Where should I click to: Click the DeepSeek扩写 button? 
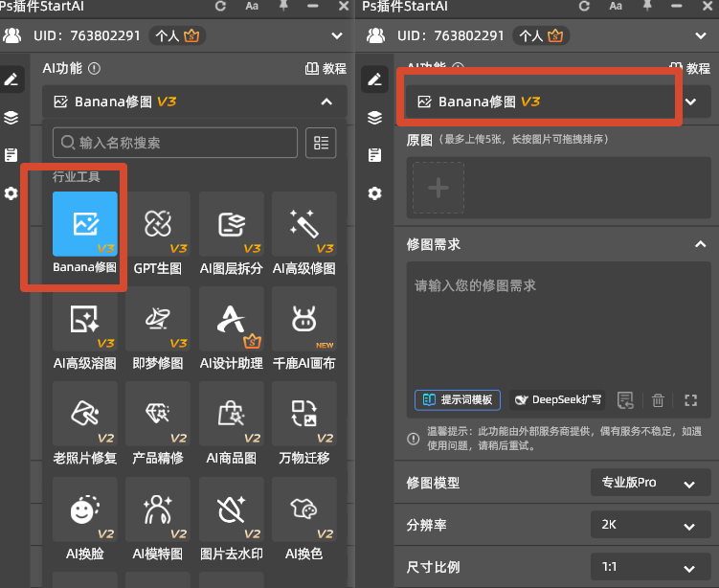pyautogui.click(x=557, y=400)
